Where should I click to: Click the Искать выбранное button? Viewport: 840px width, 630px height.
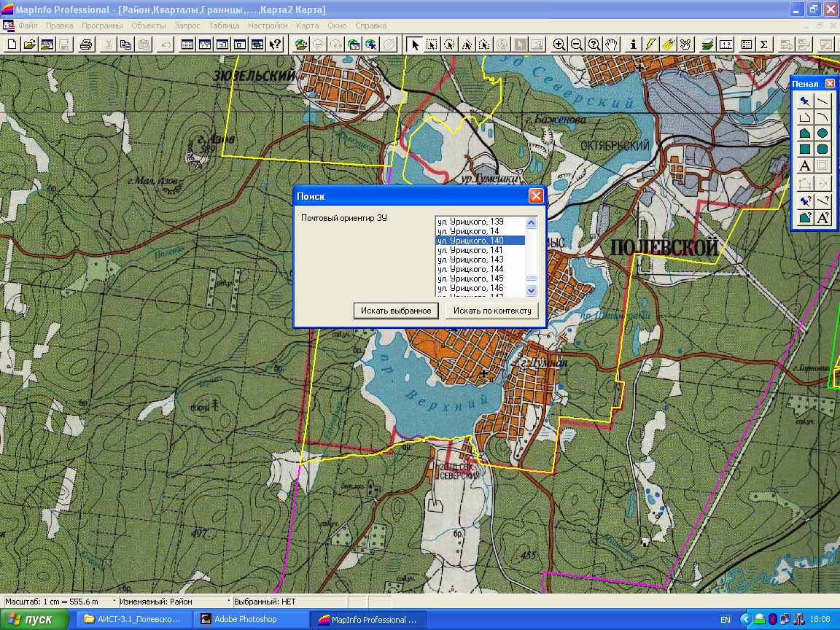[396, 311]
